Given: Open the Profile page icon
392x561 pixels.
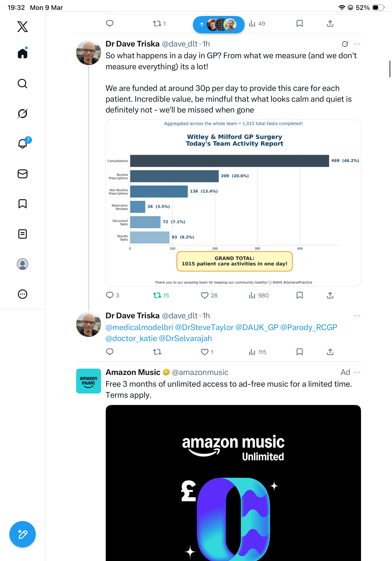Looking at the screenshot, I should click(23, 264).
